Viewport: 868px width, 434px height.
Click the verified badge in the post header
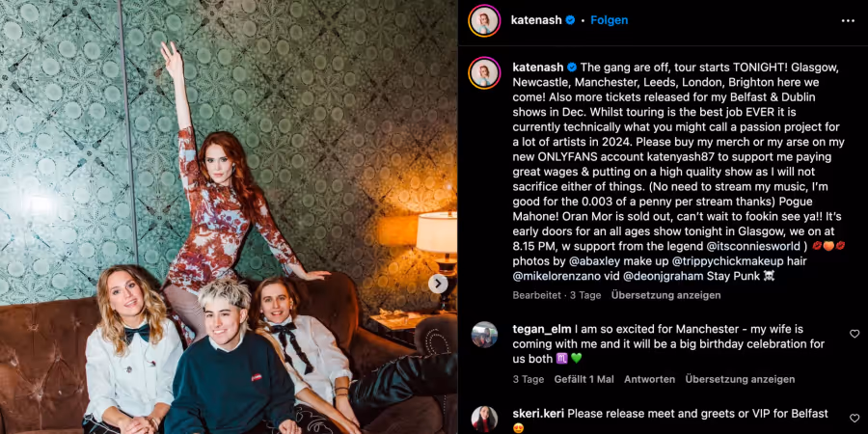tap(570, 20)
